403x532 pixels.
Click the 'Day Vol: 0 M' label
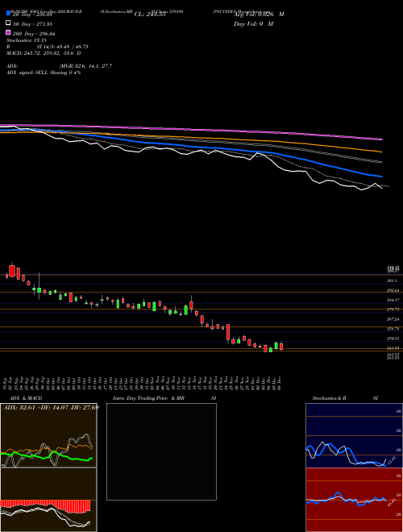click(253, 23)
